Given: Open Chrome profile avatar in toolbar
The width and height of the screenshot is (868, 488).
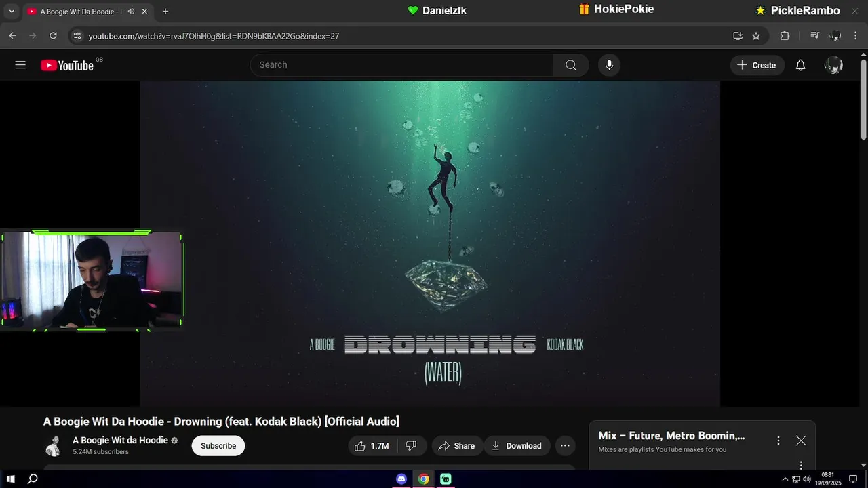Looking at the screenshot, I should [x=836, y=36].
